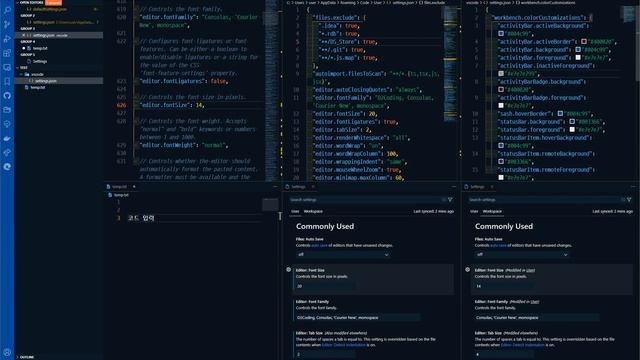Screen dimensions: 640x360
Task: Click line 626 "editor.fontSize": 14 in default settings
Action: (x=171, y=105)
